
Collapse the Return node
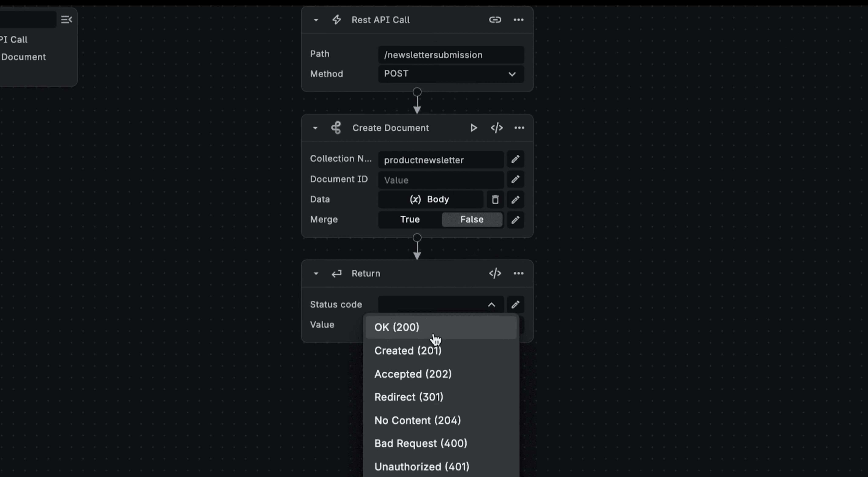click(315, 273)
